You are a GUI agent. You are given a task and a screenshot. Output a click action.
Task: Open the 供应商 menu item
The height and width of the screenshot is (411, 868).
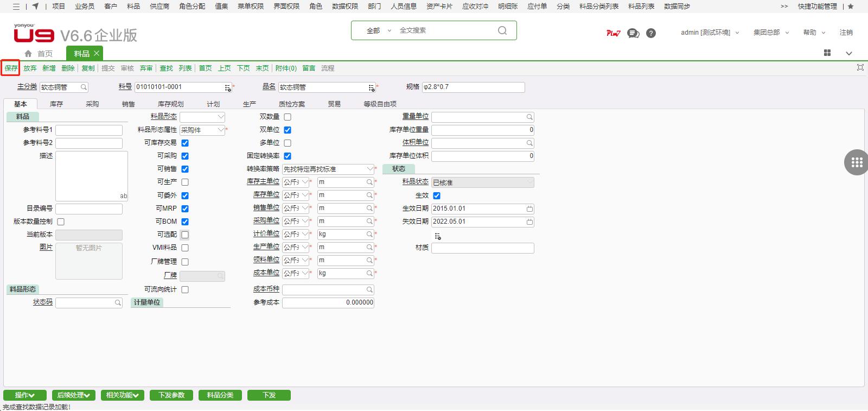(x=159, y=6)
